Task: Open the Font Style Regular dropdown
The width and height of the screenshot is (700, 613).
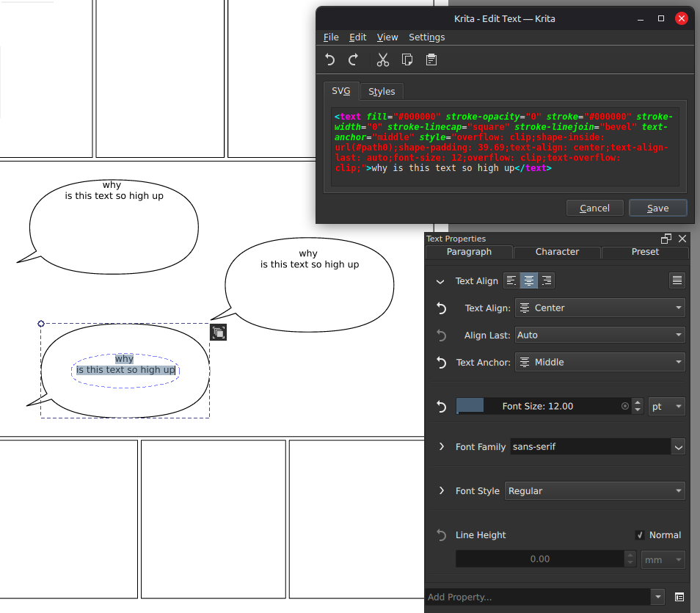Action: coord(594,490)
